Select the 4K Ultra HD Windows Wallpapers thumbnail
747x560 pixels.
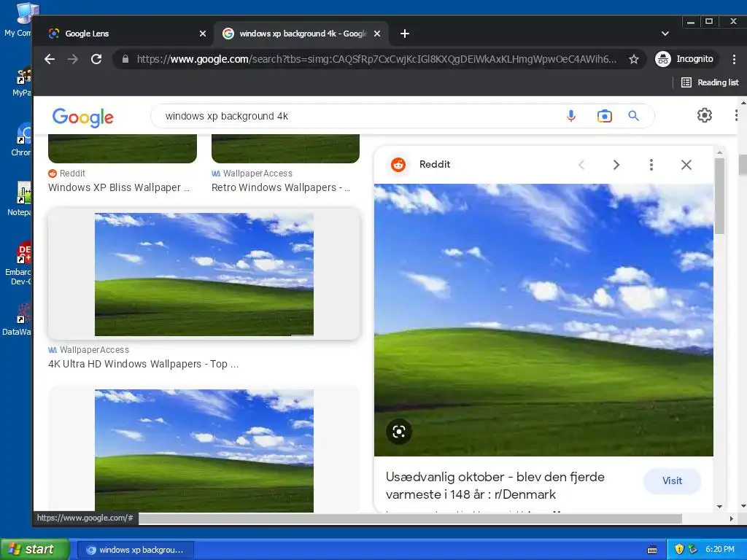pos(204,274)
